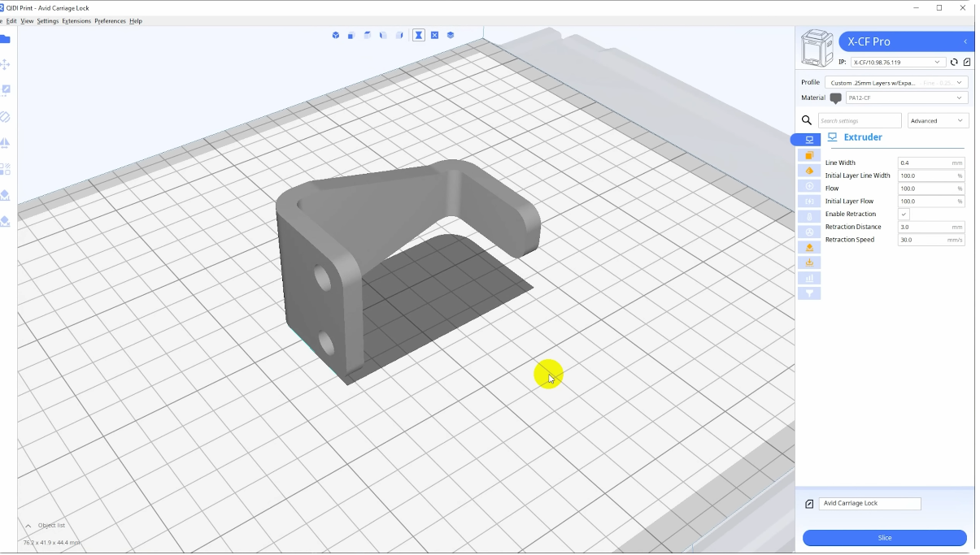Select the Mirror tool icon
Screen dimensions: 980x555
pyautogui.click(x=5, y=143)
